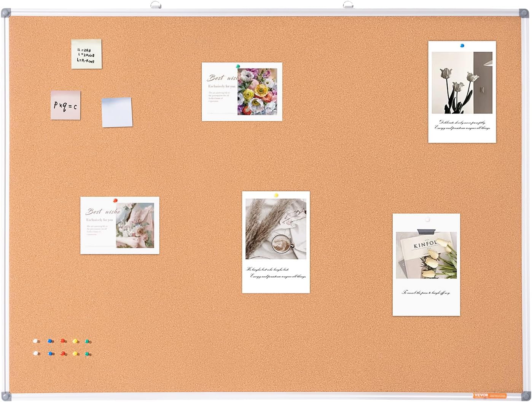Image resolution: width=532 pixels, height=402 pixels.
Task: Open the KINFOLK magazine photo card
Action: (x=426, y=265)
